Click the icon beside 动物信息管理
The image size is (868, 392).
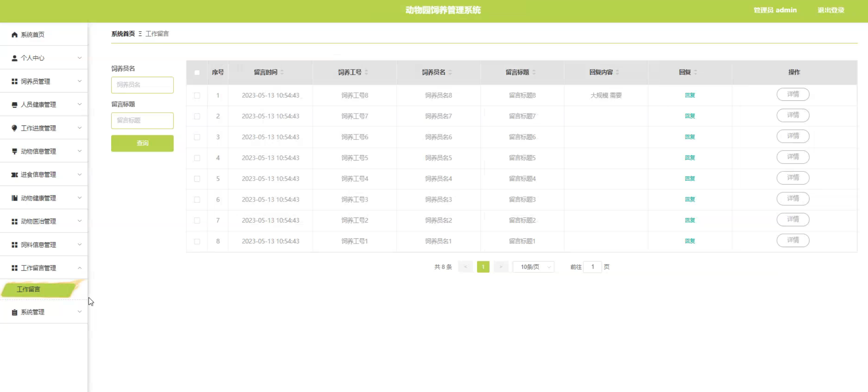tap(14, 151)
